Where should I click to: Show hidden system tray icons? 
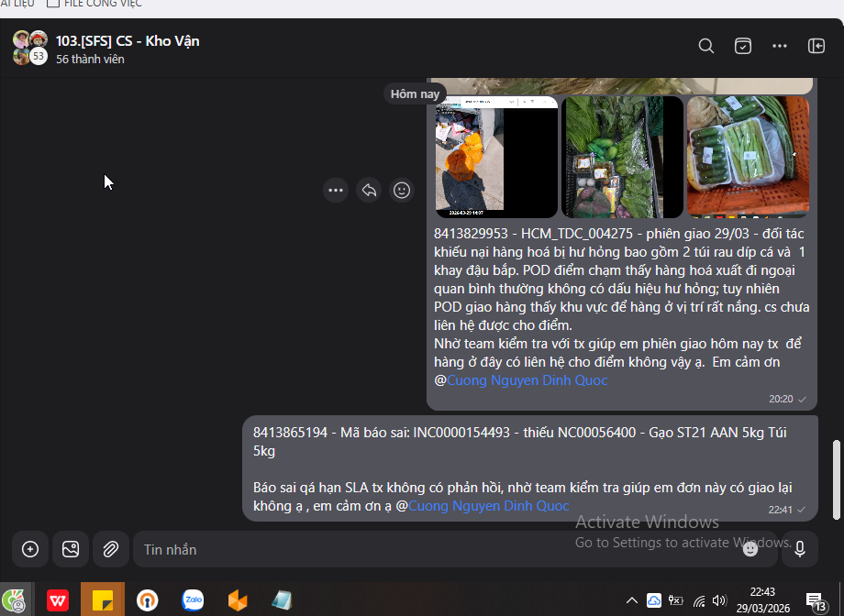coord(632,600)
